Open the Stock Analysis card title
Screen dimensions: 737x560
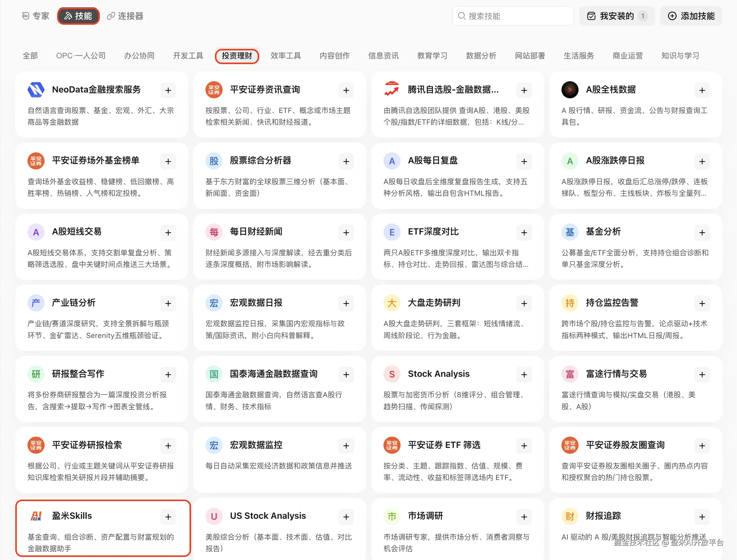click(439, 374)
